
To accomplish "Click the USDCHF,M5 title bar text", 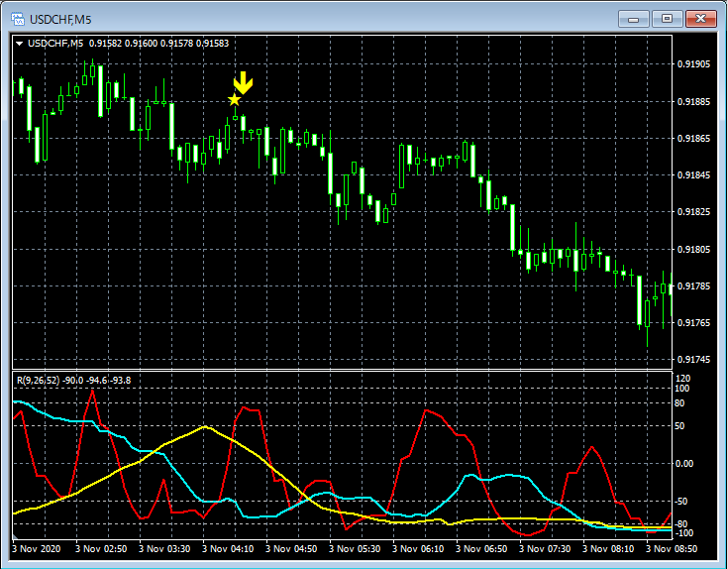I will click(59, 18).
